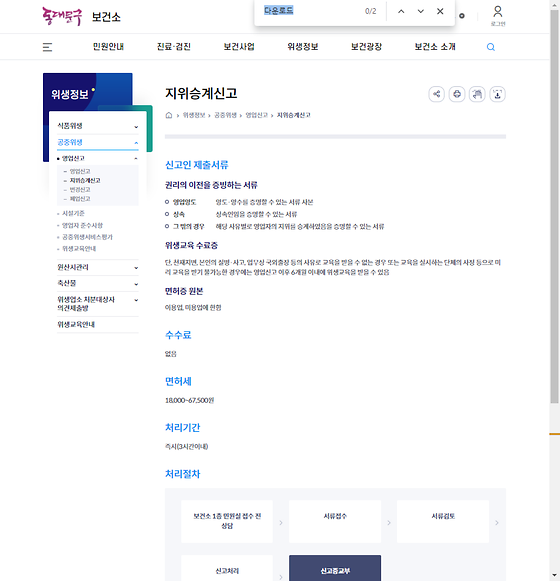This screenshot has height=581, width=560.
Task: Click the 서류검토 process step box
Action: tap(443, 521)
